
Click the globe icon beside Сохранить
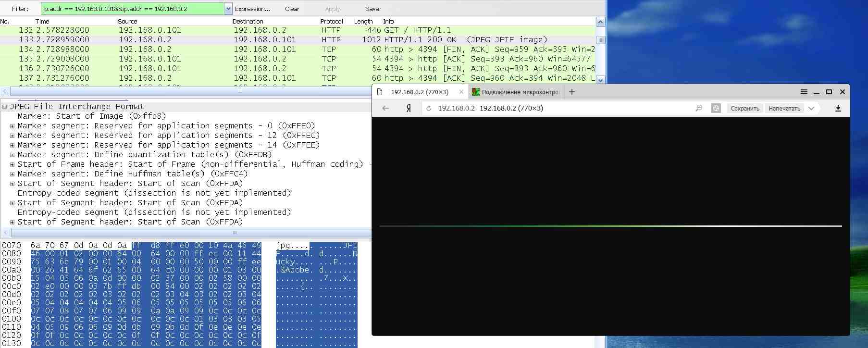pos(716,108)
